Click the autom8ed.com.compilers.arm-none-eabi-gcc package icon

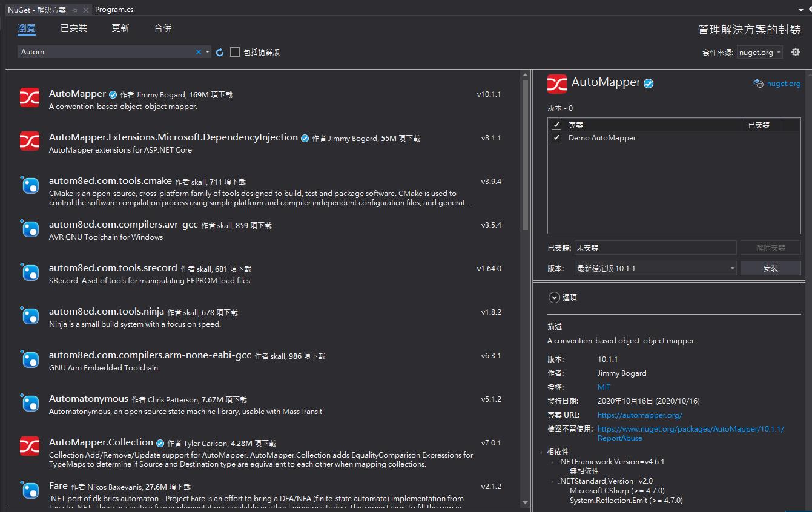(x=30, y=359)
